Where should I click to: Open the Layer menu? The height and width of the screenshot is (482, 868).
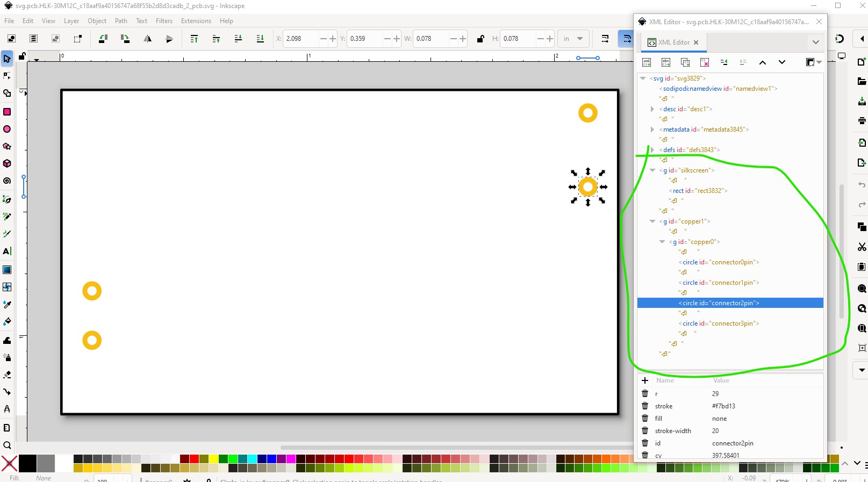coord(71,21)
